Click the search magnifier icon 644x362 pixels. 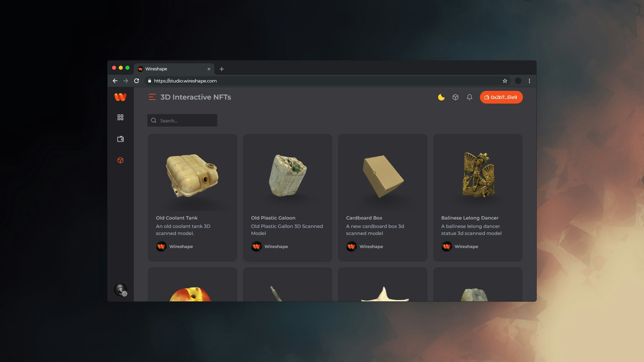point(154,120)
